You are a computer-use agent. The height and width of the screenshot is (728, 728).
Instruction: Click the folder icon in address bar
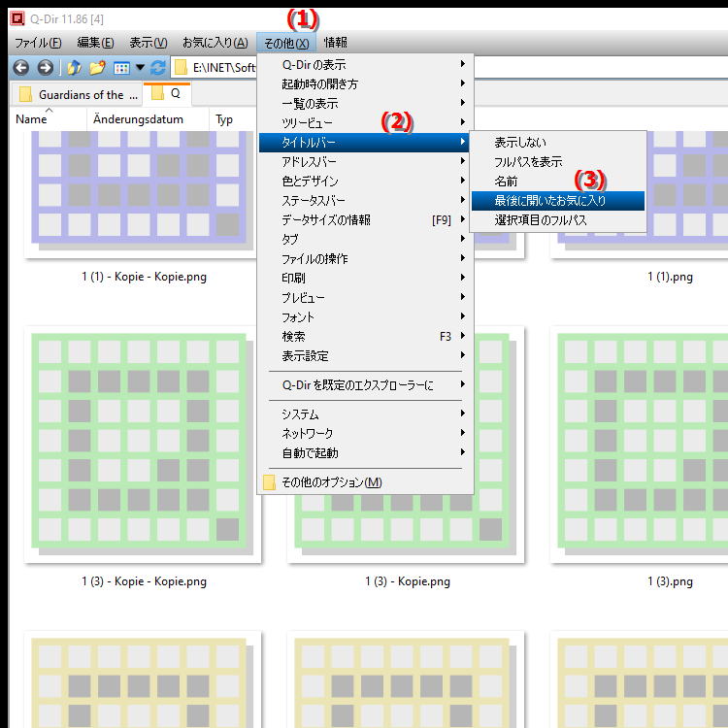coord(181,68)
